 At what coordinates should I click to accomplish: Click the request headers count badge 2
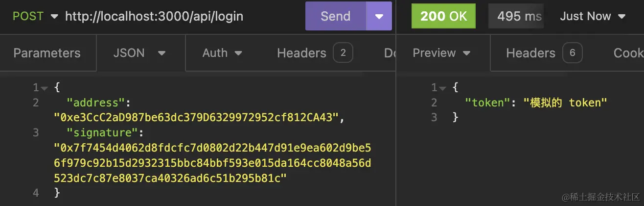[x=343, y=53]
